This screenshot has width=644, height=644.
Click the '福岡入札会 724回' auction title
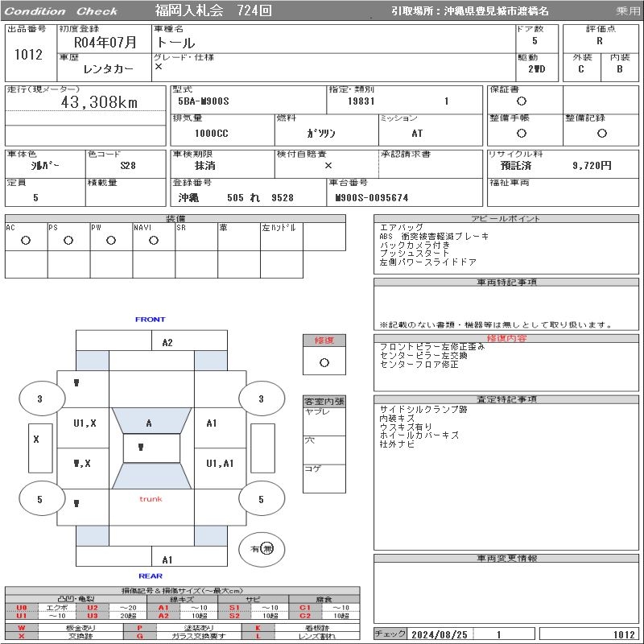(213, 10)
